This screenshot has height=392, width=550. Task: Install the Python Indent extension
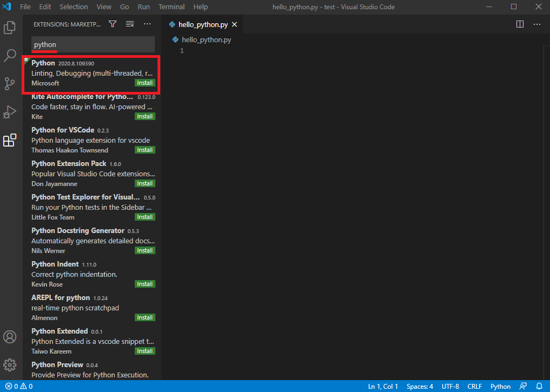tap(145, 284)
